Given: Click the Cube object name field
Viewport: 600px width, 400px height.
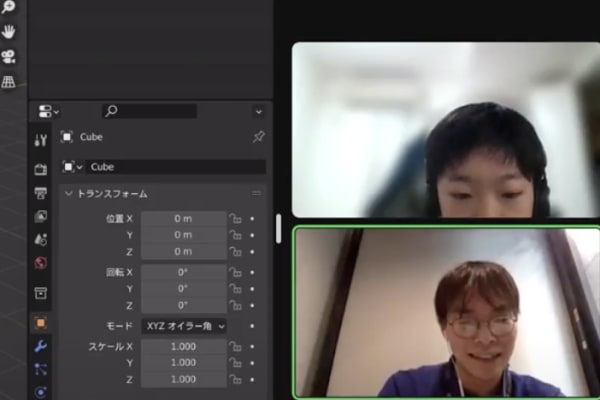Looking at the screenshot, I should pos(176,167).
